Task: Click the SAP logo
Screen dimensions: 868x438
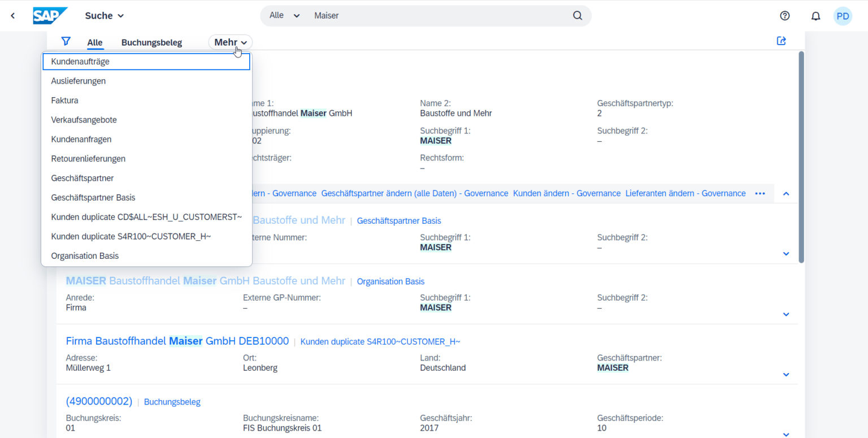Action: [x=50, y=16]
